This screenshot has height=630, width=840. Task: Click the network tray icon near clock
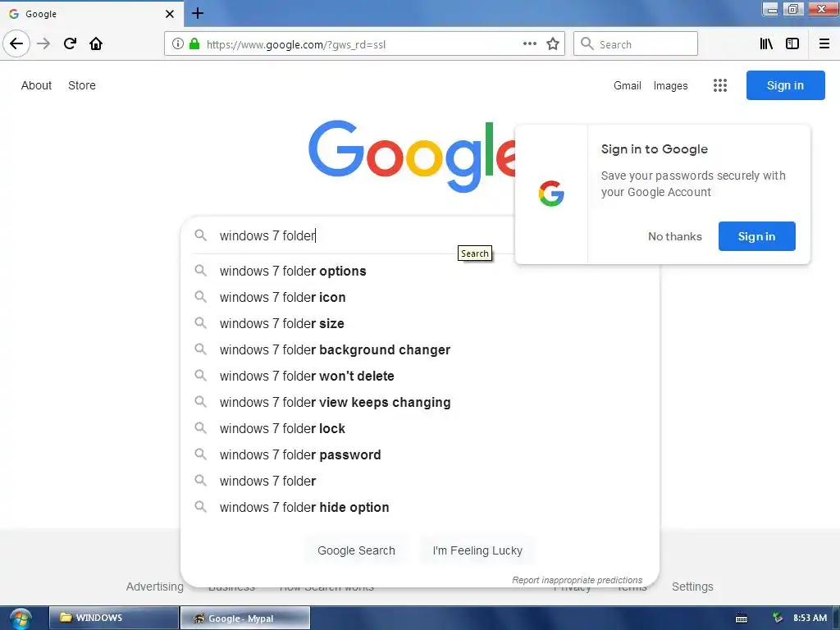coord(778,619)
